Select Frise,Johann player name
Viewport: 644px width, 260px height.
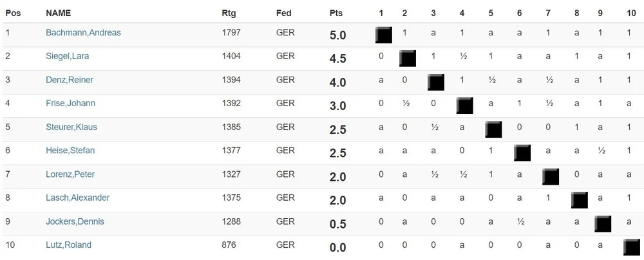coord(70,103)
